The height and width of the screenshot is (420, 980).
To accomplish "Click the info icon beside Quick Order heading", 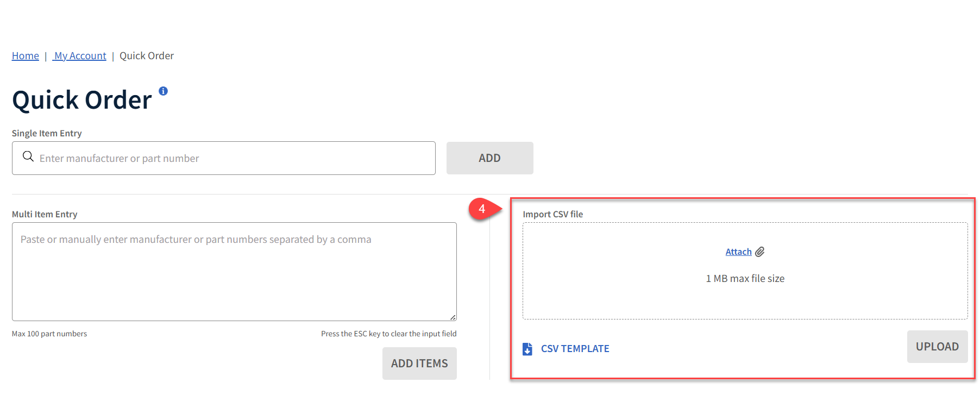I will (163, 91).
